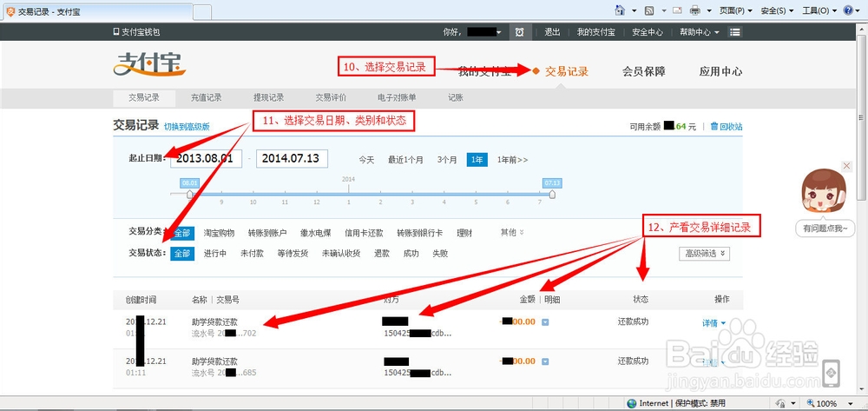The width and height of the screenshot is (868, 411).
Task: Filter category by 信用卡还款
Action: click(365, 233)
